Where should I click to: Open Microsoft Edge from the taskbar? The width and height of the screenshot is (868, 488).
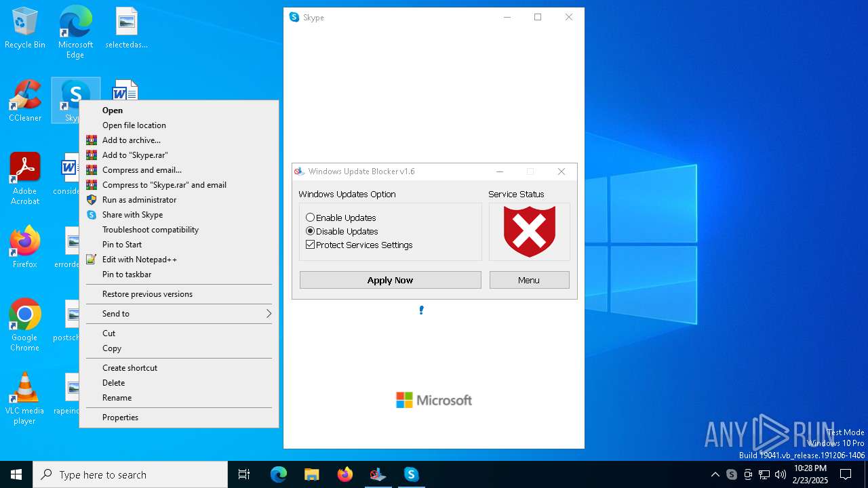point(279,474)
